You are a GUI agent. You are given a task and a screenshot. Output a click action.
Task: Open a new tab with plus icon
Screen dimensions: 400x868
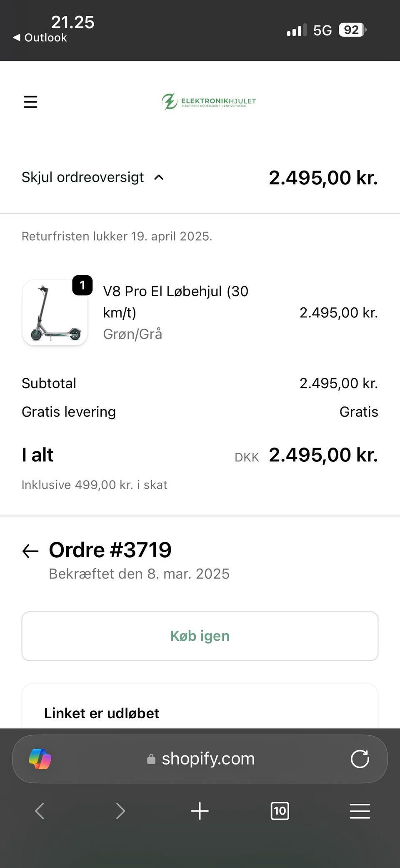(200, 811)
